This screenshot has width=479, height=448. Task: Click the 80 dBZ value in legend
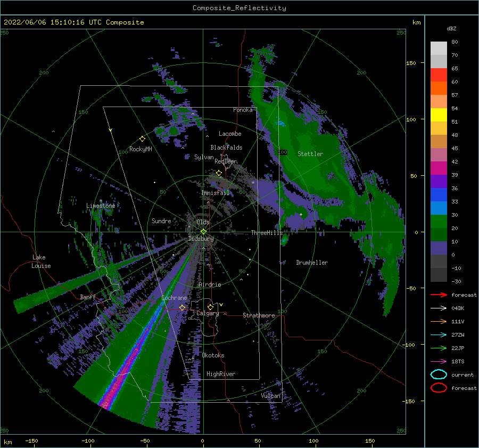(455, 42)
